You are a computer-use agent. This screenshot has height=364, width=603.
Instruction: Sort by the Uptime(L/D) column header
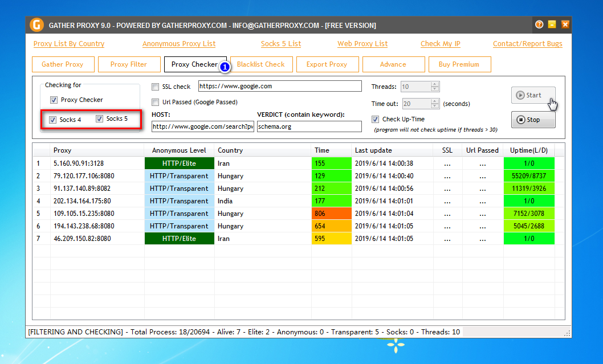pyautogui.click(x=529, y=150)
